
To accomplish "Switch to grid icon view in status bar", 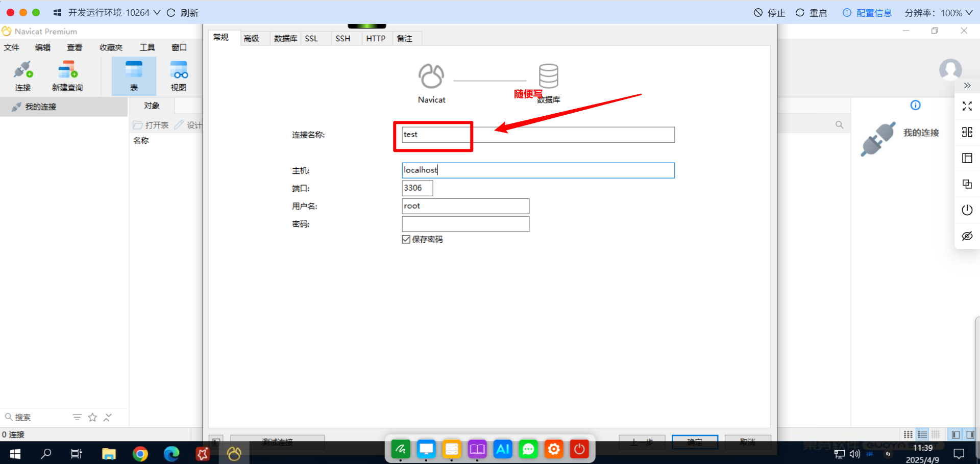I will pyautogui.click(x=908, y=434).
